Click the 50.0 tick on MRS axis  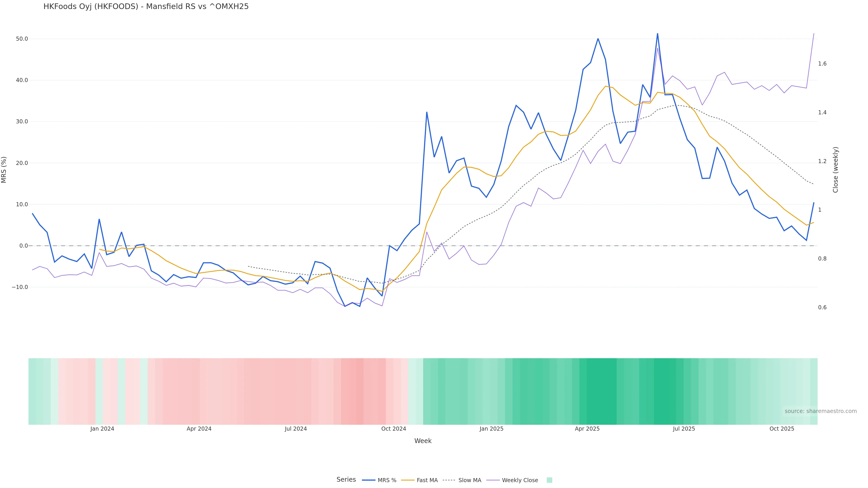pyautogui.click(x=22, y=39)
